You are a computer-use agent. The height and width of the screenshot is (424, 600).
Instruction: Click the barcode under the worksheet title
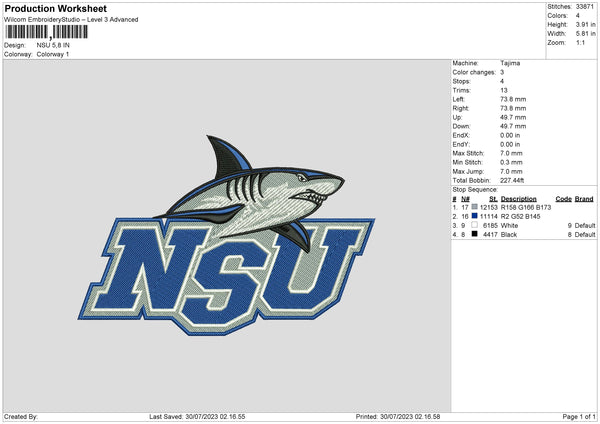(x=47, y=32)
